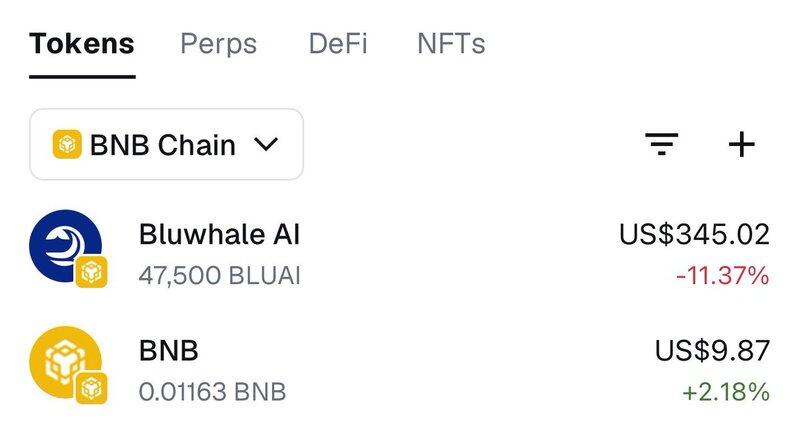
Task: Switch to the Tokens tab
Action: click(81, 44)
